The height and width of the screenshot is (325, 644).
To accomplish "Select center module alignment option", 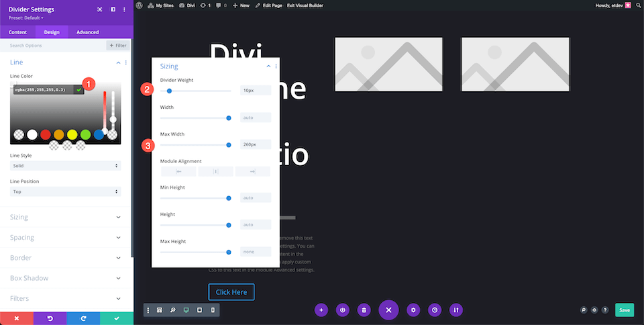I will 215,172.
